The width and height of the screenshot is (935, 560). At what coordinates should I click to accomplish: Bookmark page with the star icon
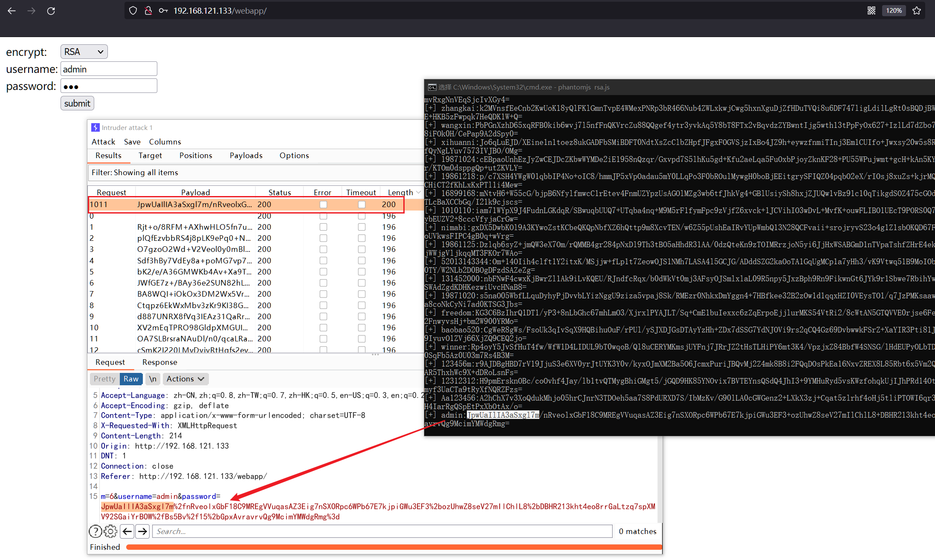pos(917,11)
